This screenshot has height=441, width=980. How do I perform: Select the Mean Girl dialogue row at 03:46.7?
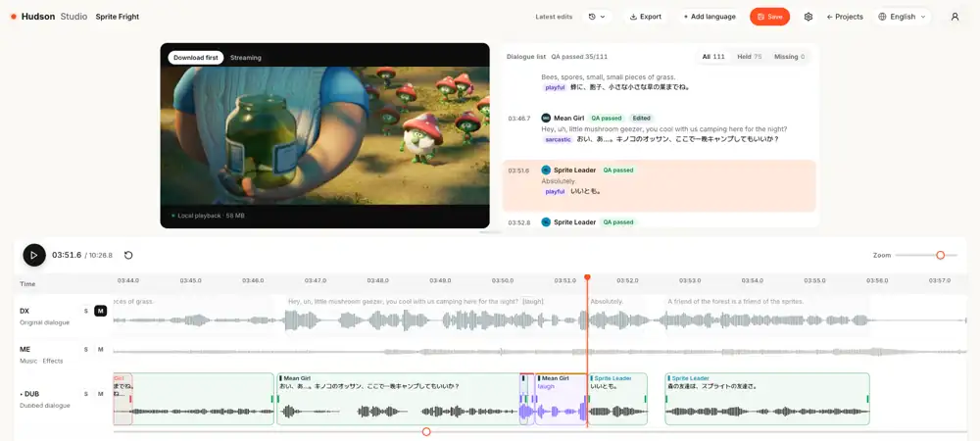pyautogui.click(x=660, y=128)
